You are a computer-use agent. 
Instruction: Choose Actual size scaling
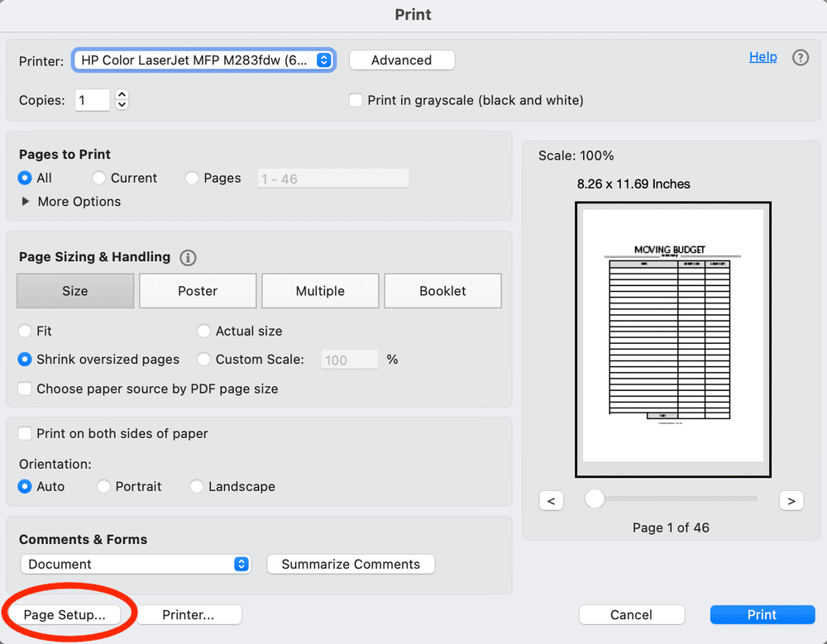coord(203,331)
